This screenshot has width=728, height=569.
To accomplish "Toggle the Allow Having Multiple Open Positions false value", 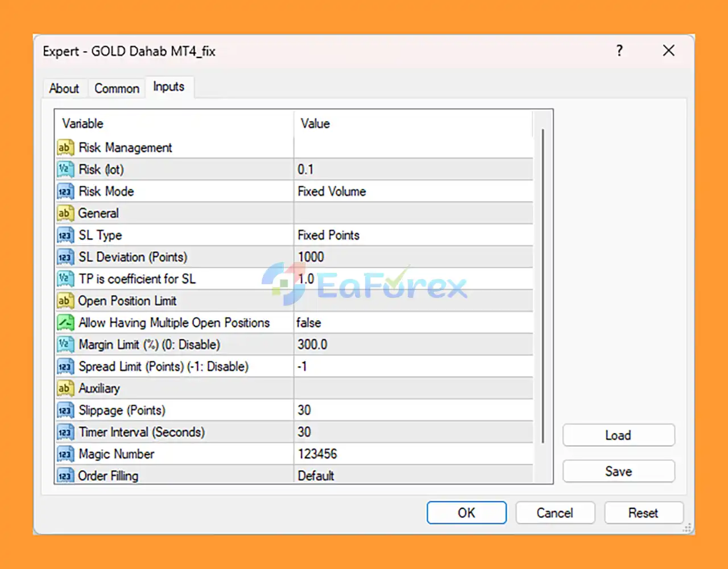I will [x=412, y=323].
